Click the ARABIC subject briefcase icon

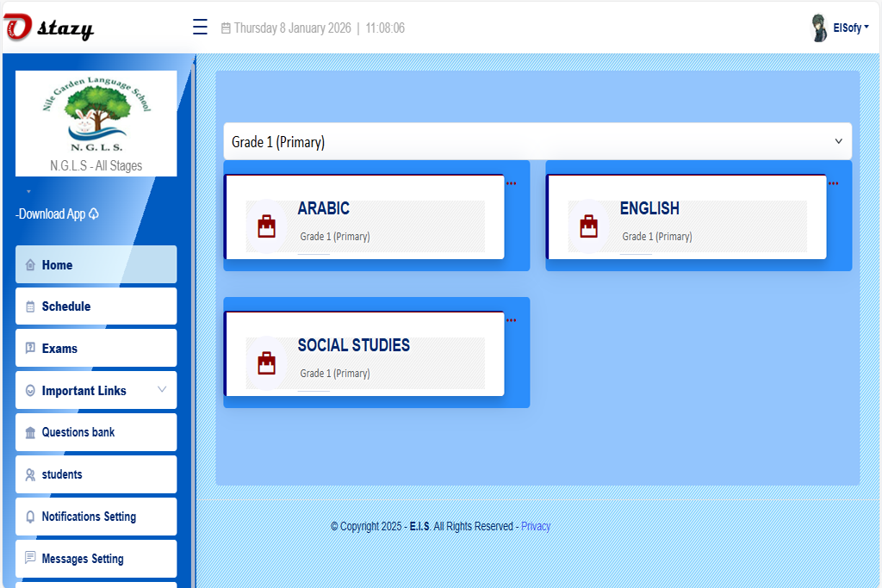pyautogui.click(x=267, y=226)
